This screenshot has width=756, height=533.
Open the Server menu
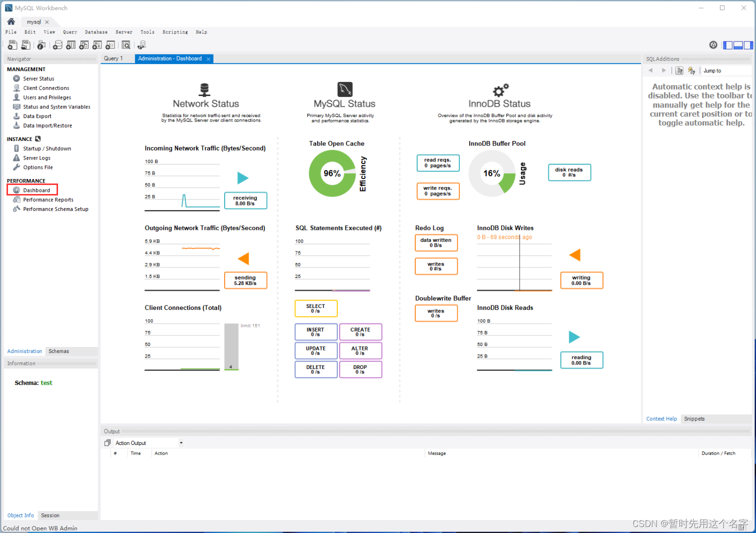[x=124, y=32]
